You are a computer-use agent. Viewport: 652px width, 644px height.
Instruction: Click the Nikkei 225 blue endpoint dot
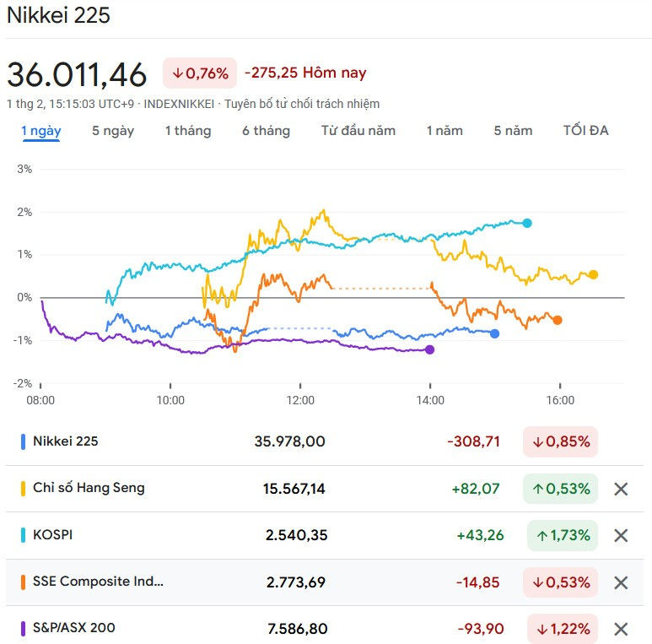[494, 334]
